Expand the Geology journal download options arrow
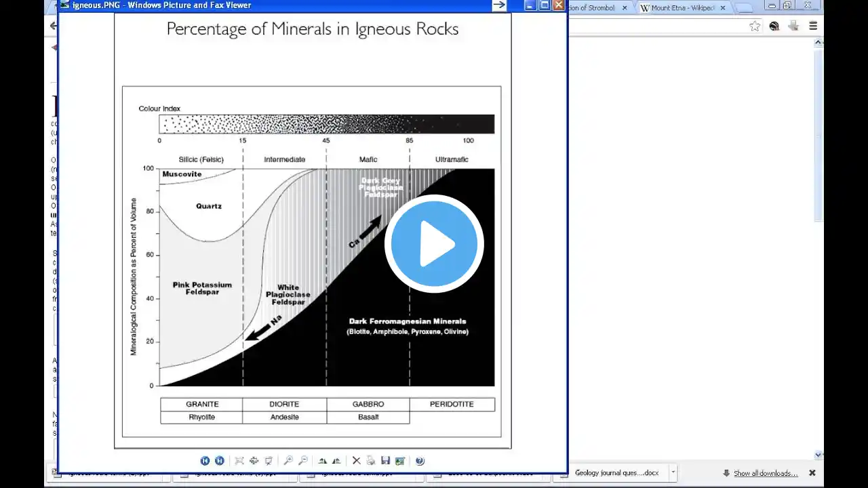Screen dimensions: 868x488 (673, 473)
